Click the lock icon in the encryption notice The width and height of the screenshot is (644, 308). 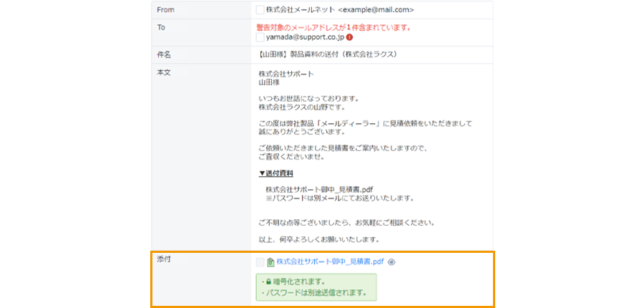[268, 281]
